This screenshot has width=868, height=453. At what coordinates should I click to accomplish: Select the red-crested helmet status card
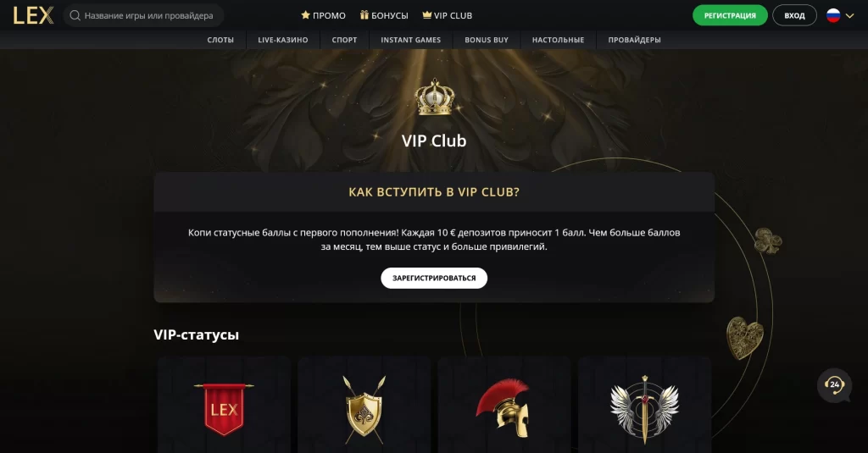(504, 405)
